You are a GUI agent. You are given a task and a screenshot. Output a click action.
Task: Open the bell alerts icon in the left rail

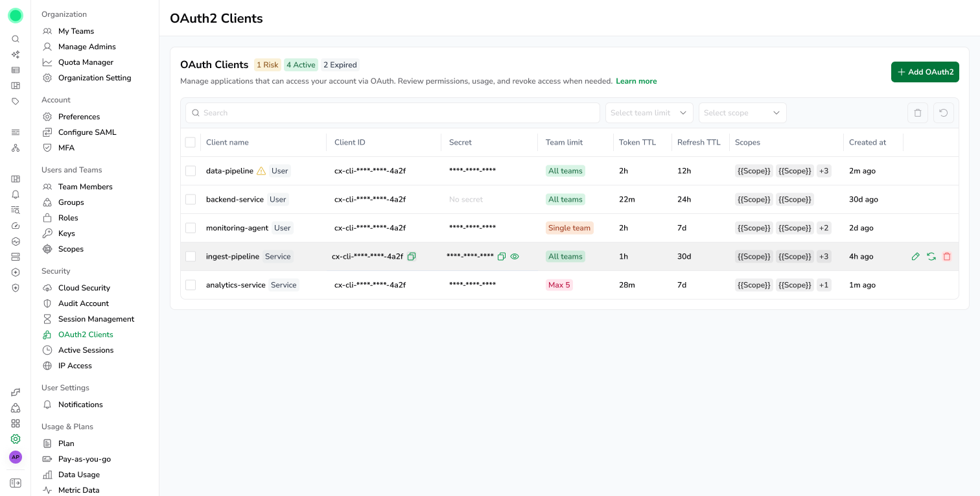tap(16, 195)
